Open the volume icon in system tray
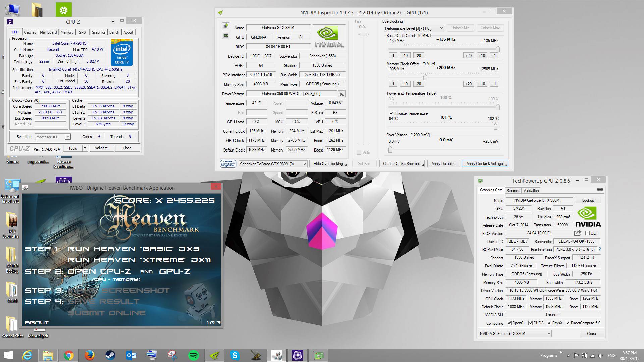 coord(601,356)
